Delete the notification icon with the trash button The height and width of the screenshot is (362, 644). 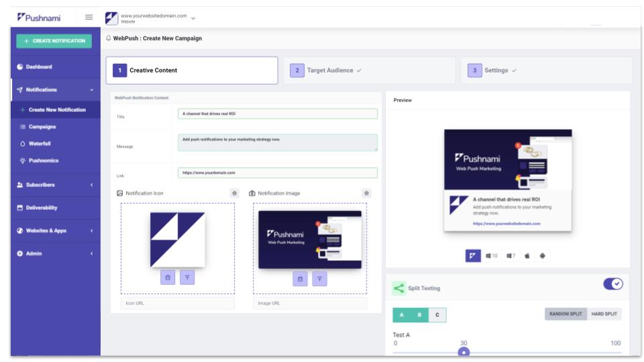click(168, 278)
